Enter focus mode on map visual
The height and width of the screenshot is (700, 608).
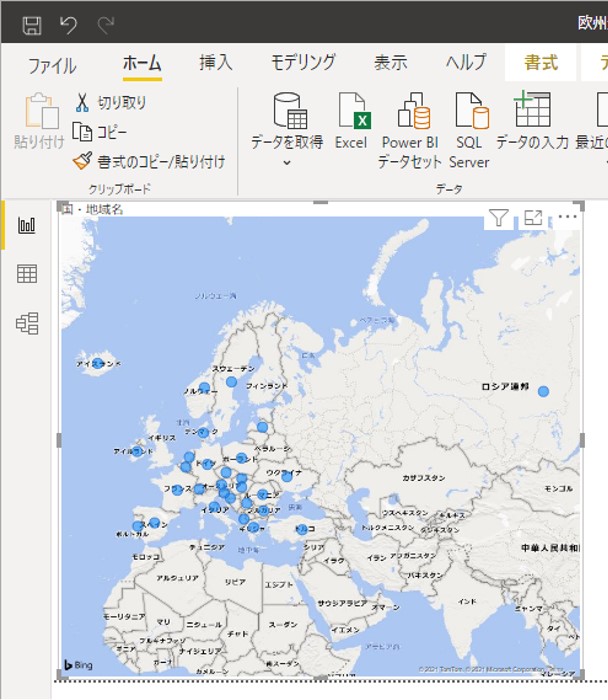click(533, 218)
